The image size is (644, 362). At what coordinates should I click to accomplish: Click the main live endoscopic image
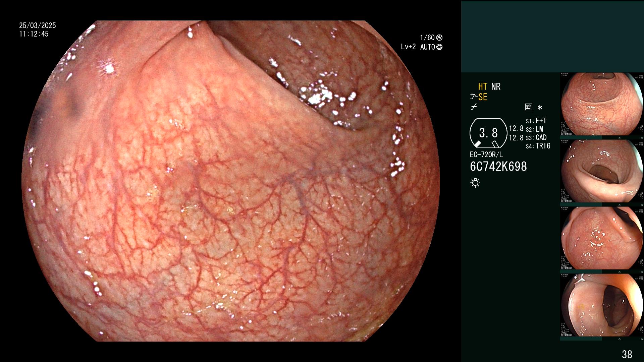(x=231, y=181)
